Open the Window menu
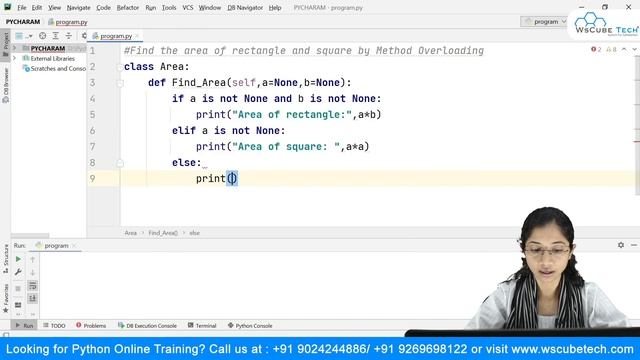Viewport: 640px width, 360px height. point(210,7)
